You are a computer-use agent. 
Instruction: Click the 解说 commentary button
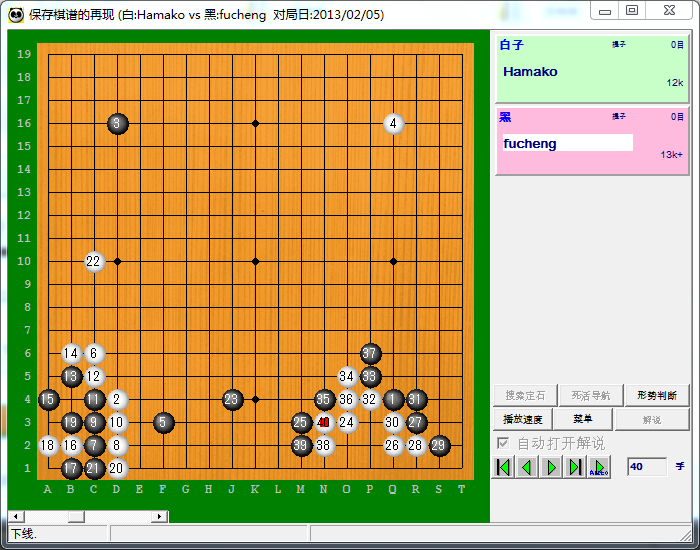652,420
